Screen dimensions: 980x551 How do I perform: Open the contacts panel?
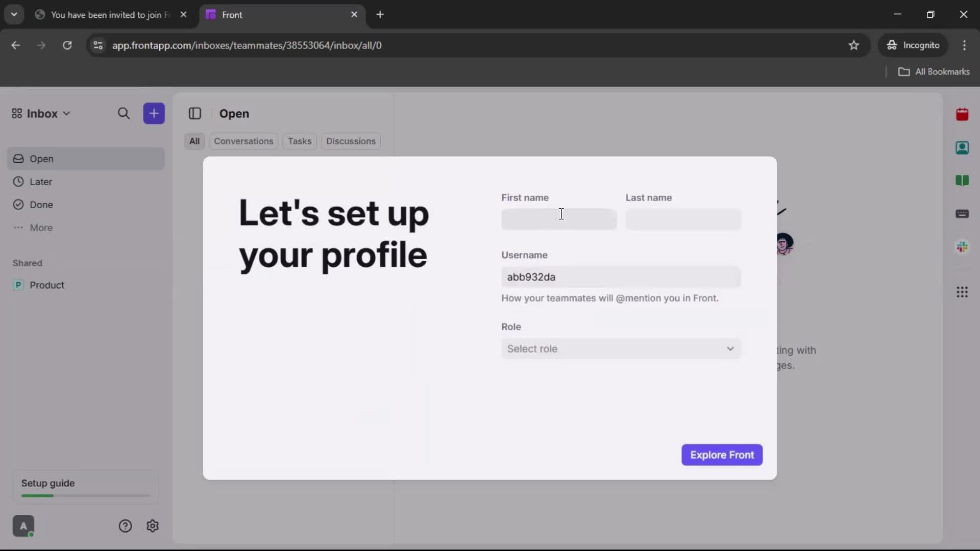[x=963, y=148]
